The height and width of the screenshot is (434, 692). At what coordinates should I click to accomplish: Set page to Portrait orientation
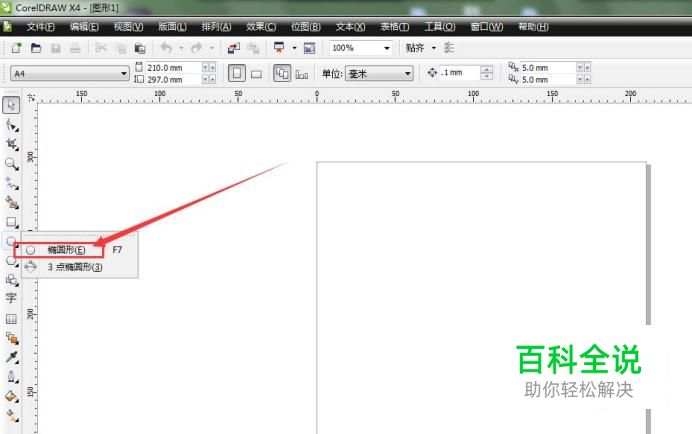(x=237, y=73)
